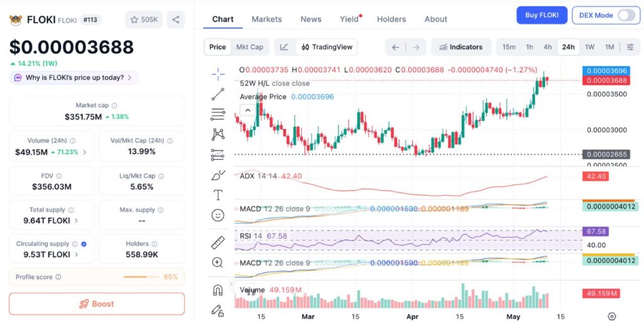Click the 0.00003688 current price label

606,81
